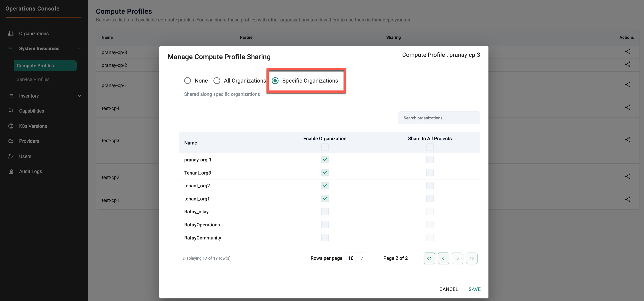
Task: Open the Rows per page dropdown
Action: coord(356,258)
